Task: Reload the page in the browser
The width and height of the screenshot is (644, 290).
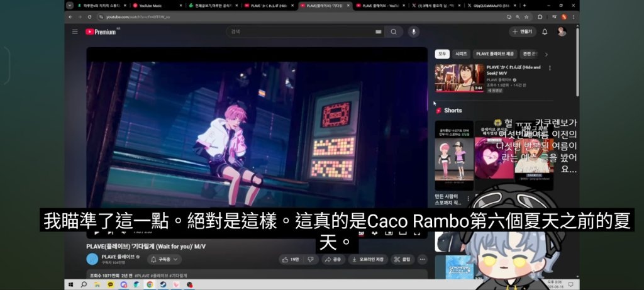Action: click(x=89, y=17)
